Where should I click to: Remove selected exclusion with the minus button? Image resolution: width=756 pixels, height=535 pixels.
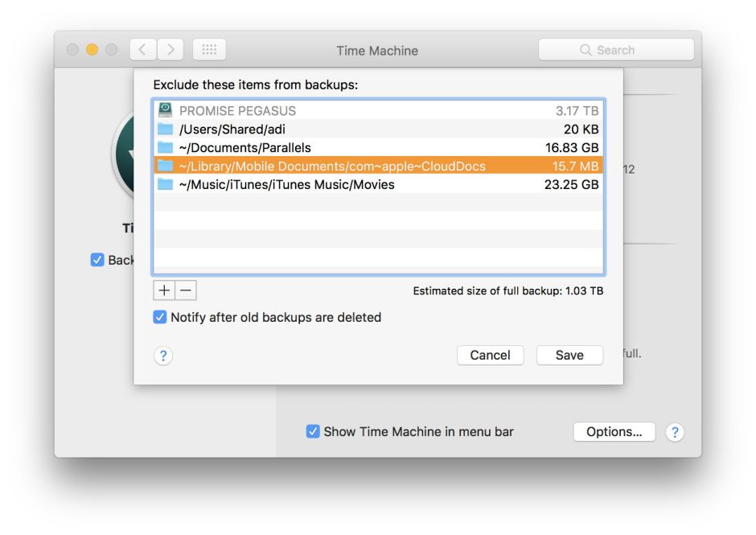tap(186, 290)
